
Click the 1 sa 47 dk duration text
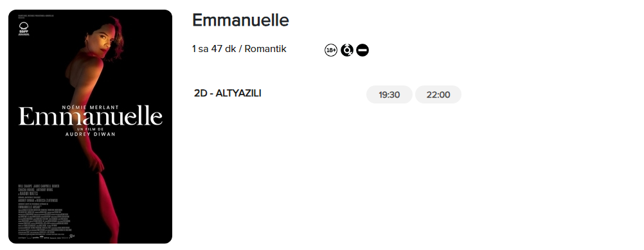pyautogui.click(x=214, y=49)
